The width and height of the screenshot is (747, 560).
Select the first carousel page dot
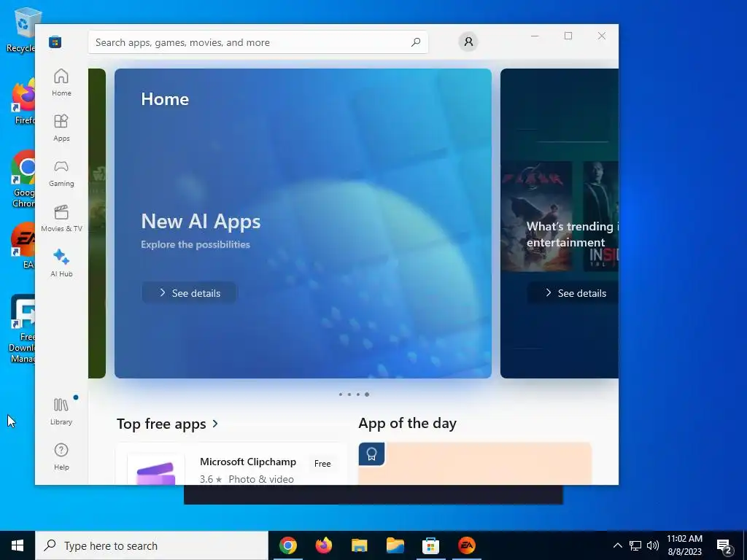click(x=340, y=394)
